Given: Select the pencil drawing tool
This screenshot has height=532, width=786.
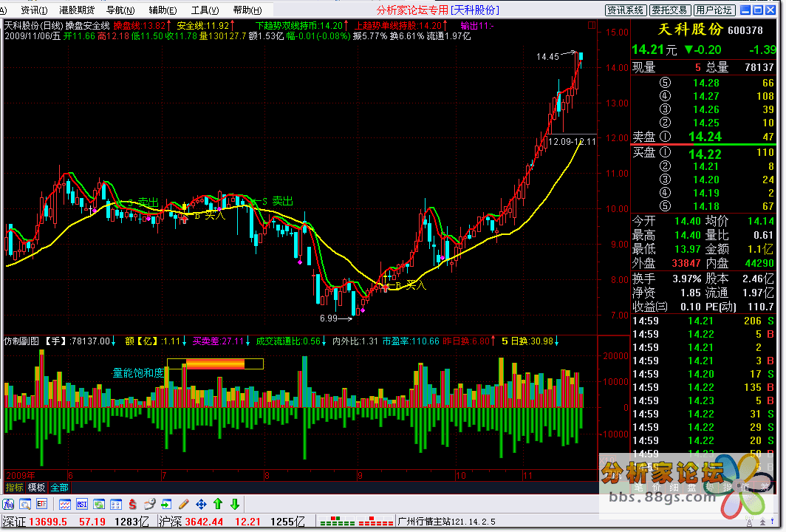Looking at the screenshot, I should pos(183,504).
